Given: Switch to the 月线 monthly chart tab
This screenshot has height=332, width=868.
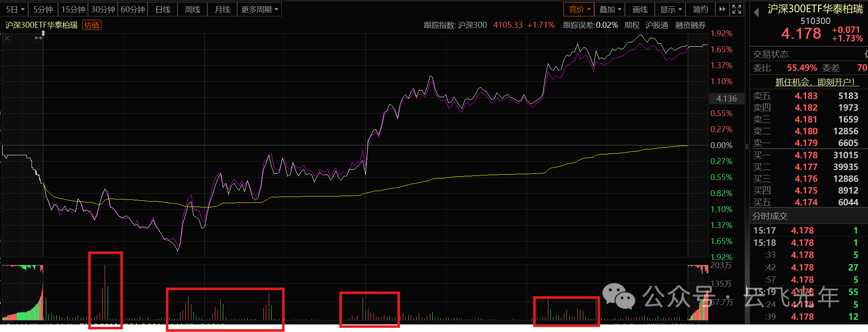Looking at the screenshot, I should [222, 9].
